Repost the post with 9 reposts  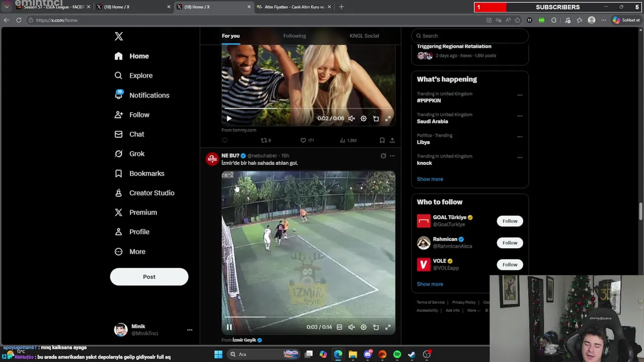point(266,140)
